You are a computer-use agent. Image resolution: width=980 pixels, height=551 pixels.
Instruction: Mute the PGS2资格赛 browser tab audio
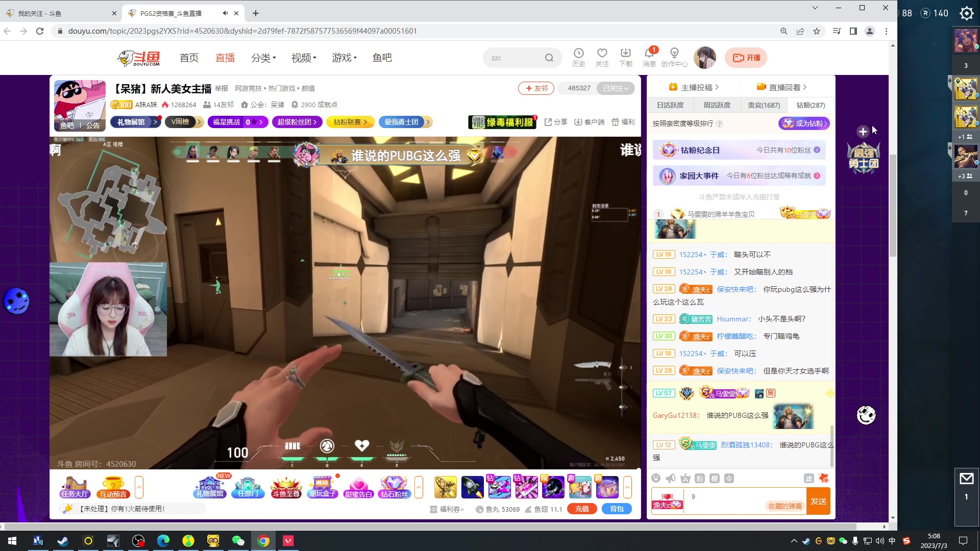(225, 13)
